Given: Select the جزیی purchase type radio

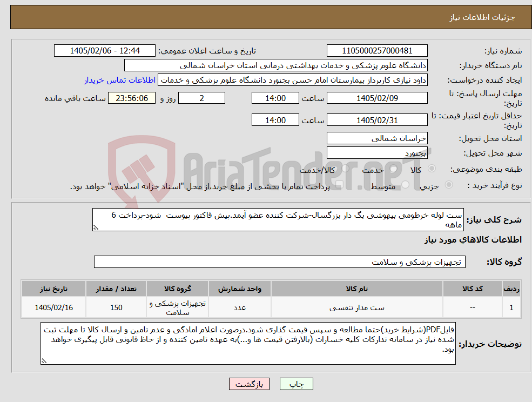Looking at the screenshot, I should tap(448, 185).
